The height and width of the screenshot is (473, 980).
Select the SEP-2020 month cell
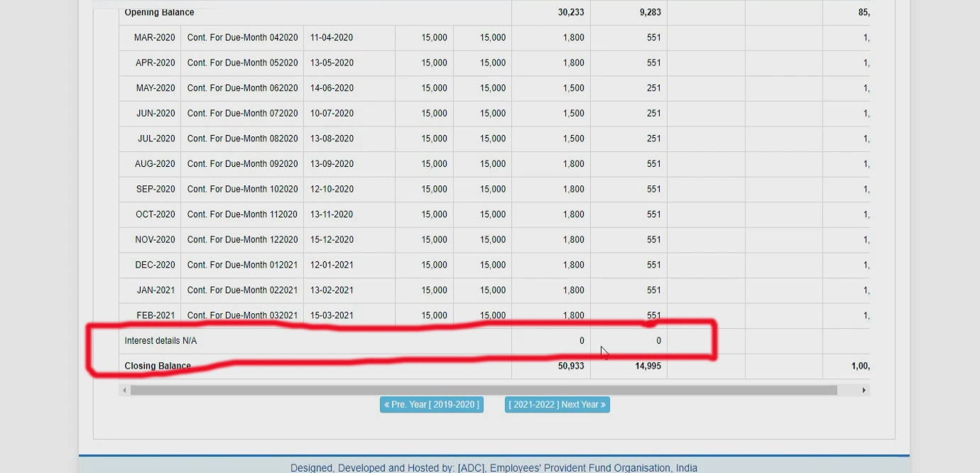coord(156,190)
